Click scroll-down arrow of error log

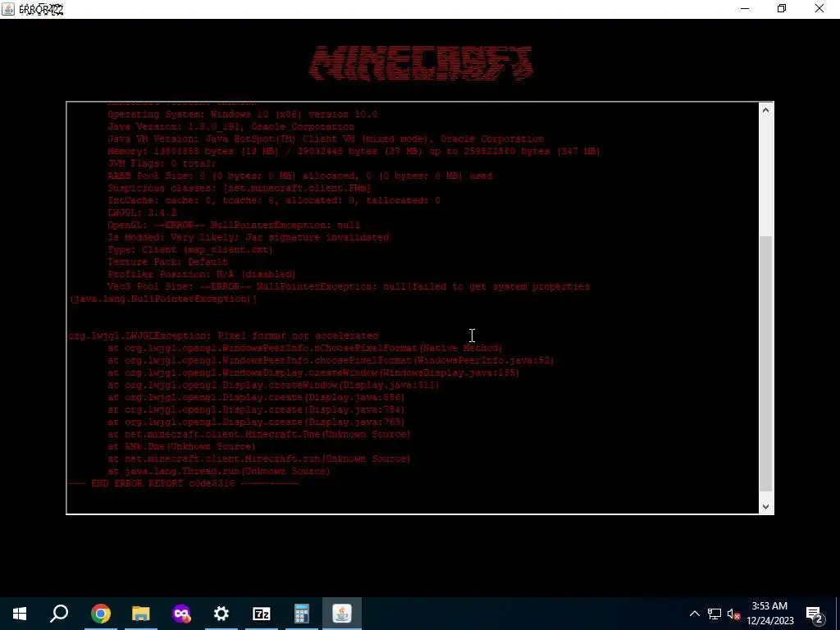tap(765, 506)
